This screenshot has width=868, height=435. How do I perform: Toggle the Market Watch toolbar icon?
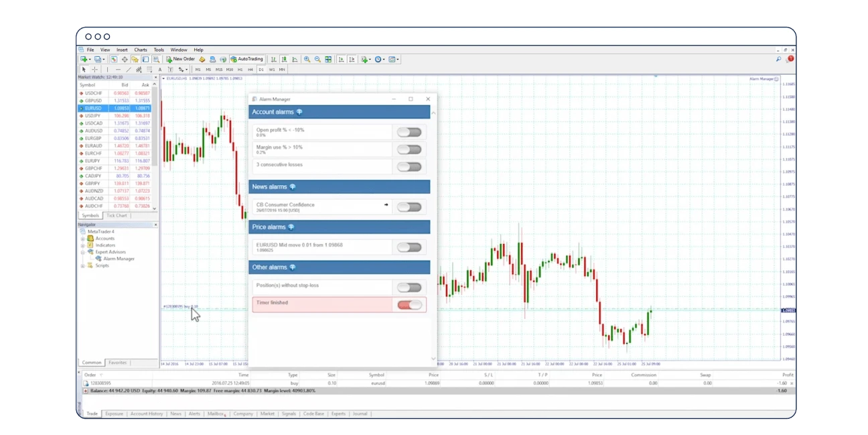pos(114,59)
